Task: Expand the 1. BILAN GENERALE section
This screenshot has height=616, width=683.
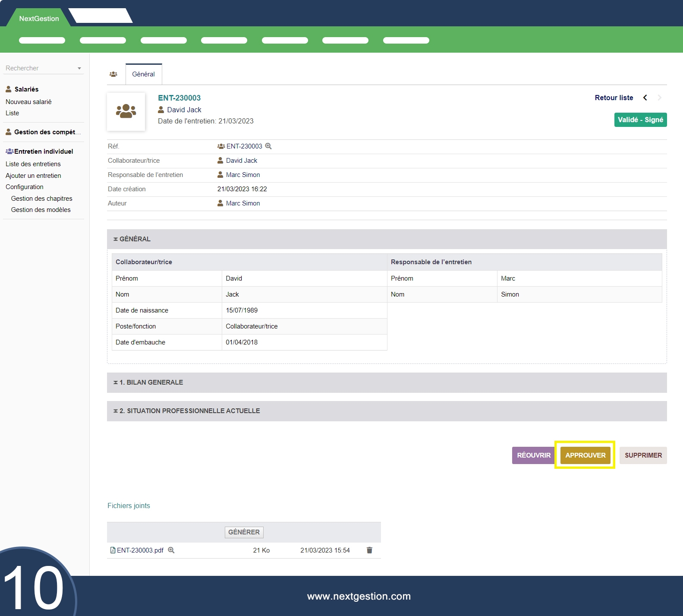Action: 151,382
